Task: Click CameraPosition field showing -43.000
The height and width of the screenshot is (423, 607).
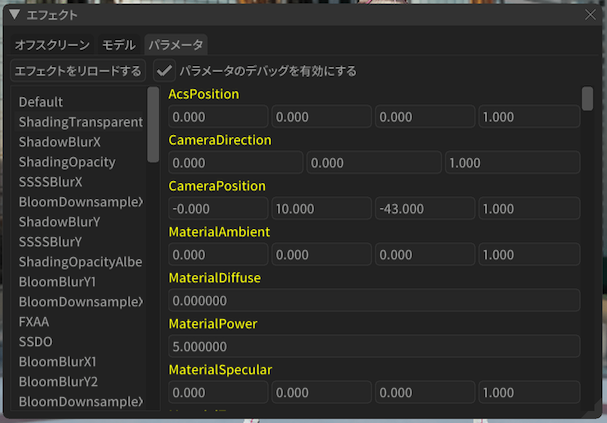Action: click(x=424, y=209)
